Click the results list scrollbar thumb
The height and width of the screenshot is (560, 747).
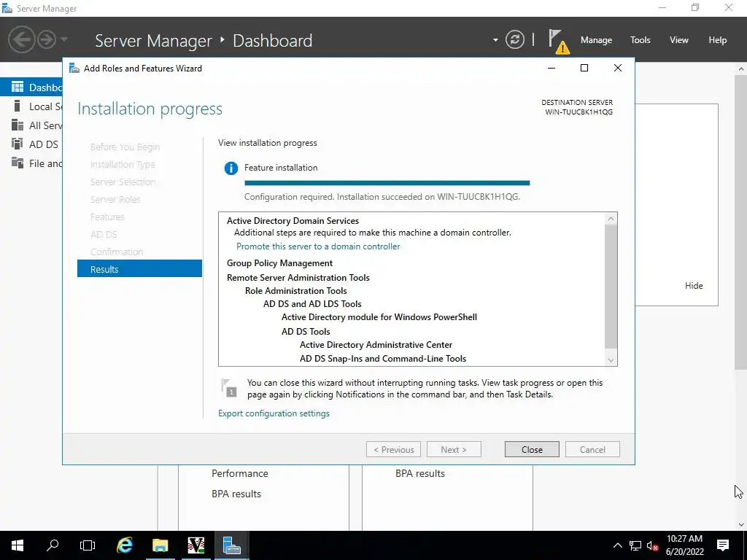point(611,287)
